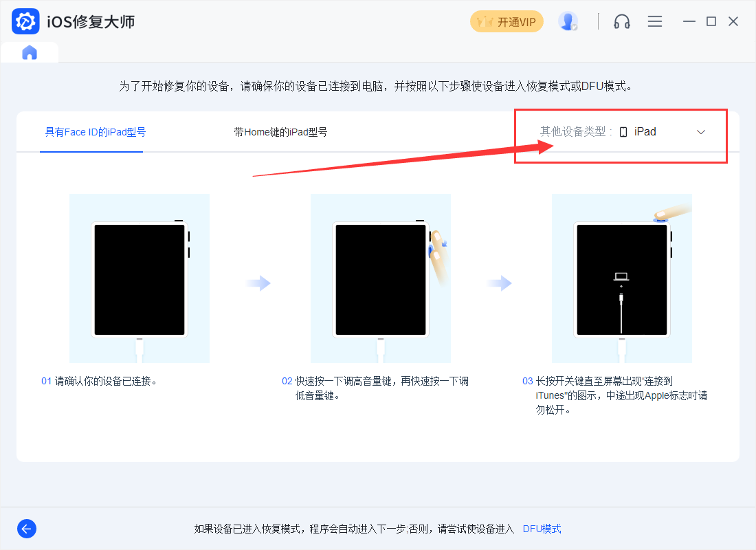This screenshot has height=550, width=756.
Task: Close the iOS修复大师 window
Action: click(x=733, y=21)
